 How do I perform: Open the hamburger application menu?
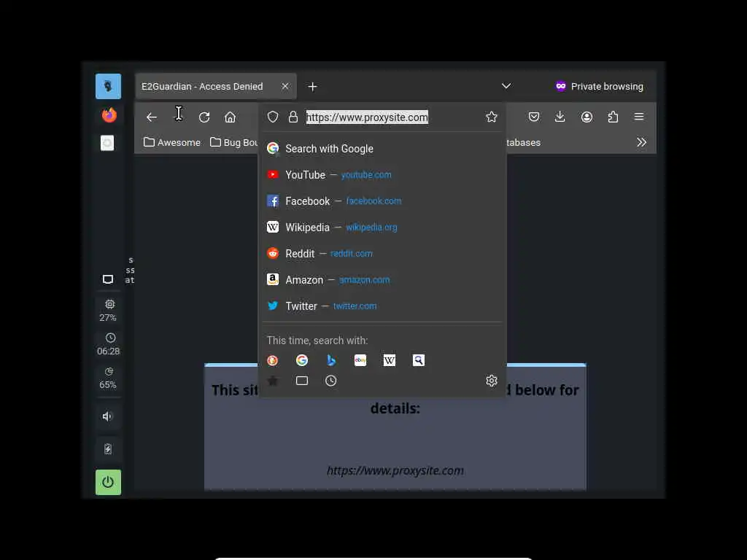(x=639, y=117)
